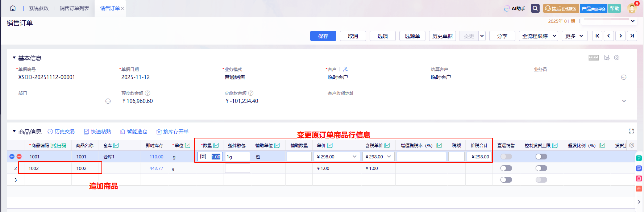Click the help question icon next to 应收款余额
The image size is (644, 212).
[251, 93]
